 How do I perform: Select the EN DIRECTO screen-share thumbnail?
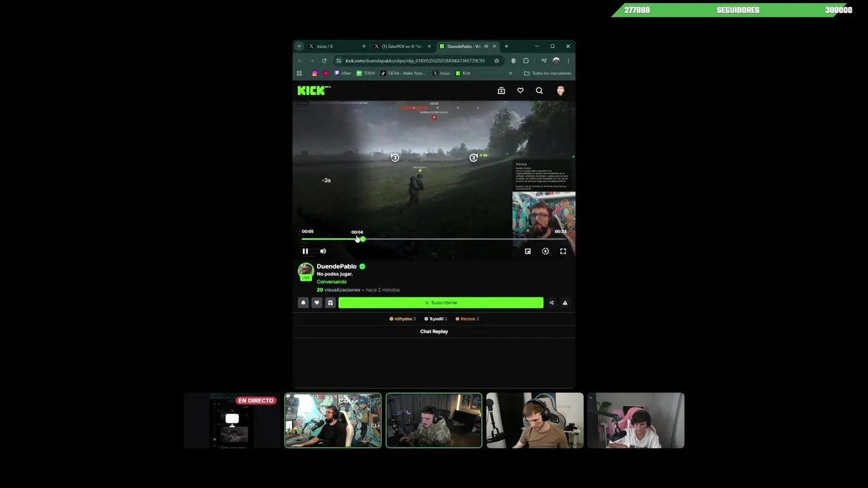tap(232, 421)
